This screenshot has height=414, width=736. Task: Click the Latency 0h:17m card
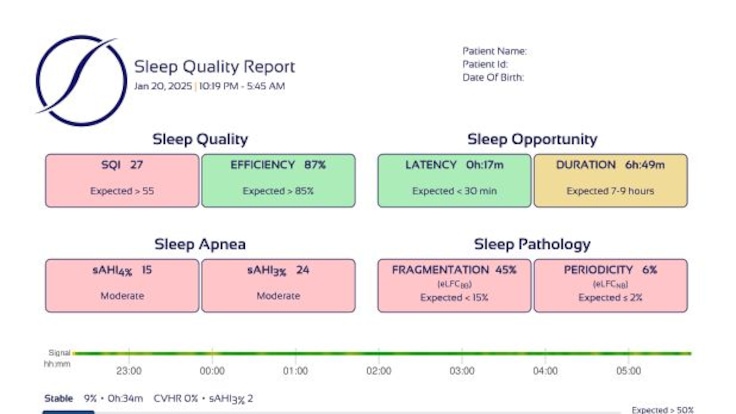454,181
